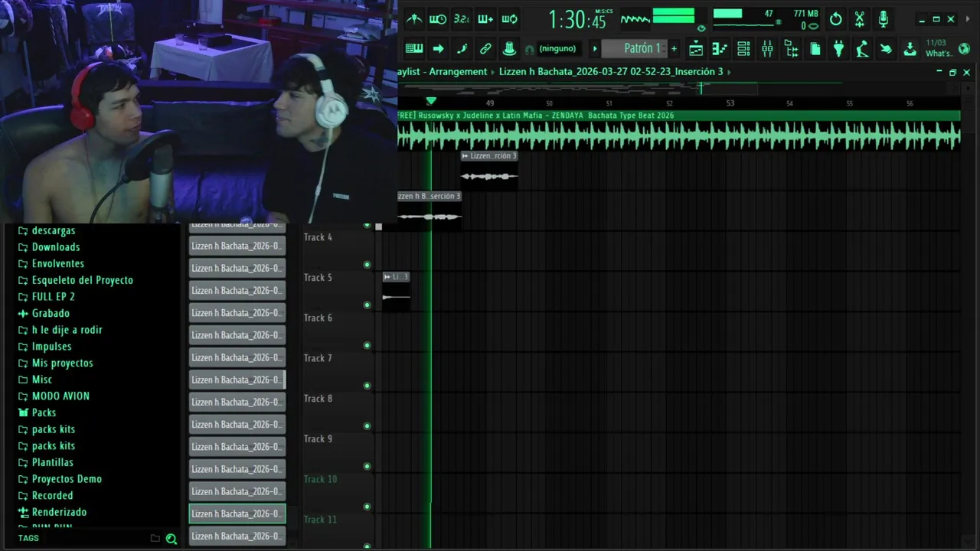Click the small folder icon beside TAGS
This screenshot has height=551, width=980.
pos(155,539)
